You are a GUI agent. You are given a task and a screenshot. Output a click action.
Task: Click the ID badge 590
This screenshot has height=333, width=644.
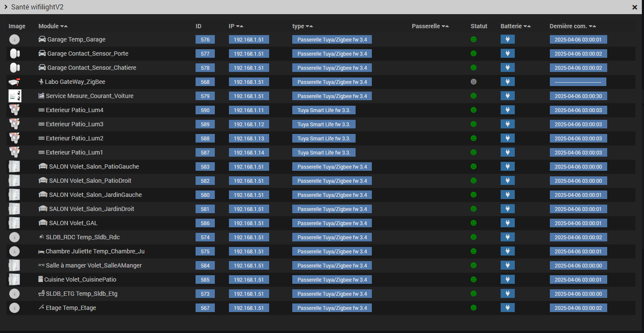tap(205, 110)
